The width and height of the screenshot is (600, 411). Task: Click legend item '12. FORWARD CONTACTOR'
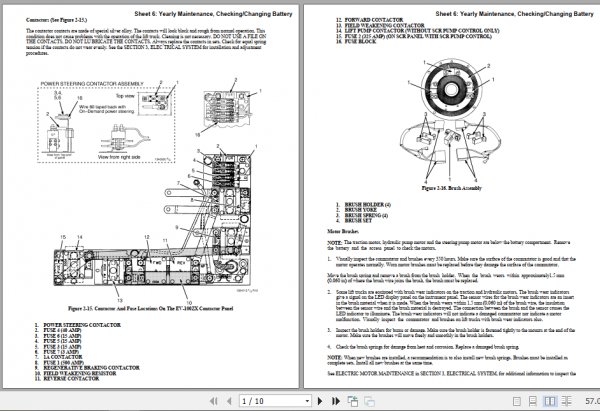click(x=370, y=20)
